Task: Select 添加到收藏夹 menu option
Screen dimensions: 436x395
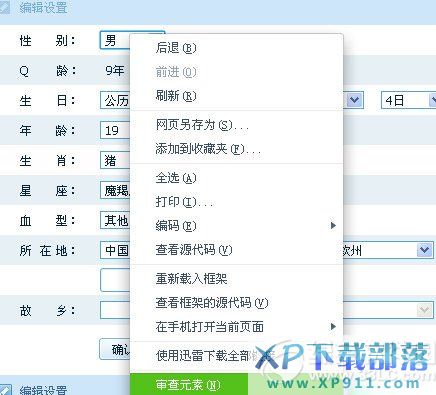Action: click(208, 149)
